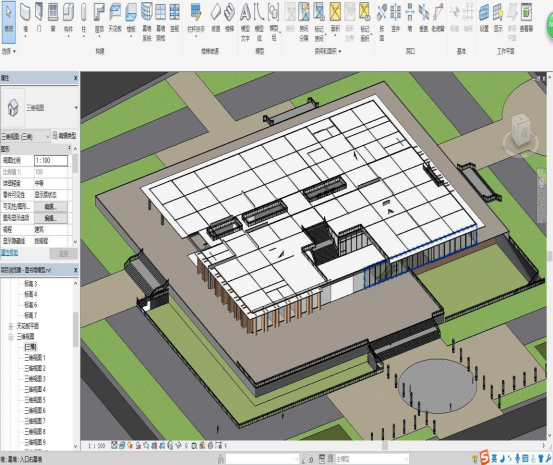Open the work plane Viewer

tap(526, 18)
